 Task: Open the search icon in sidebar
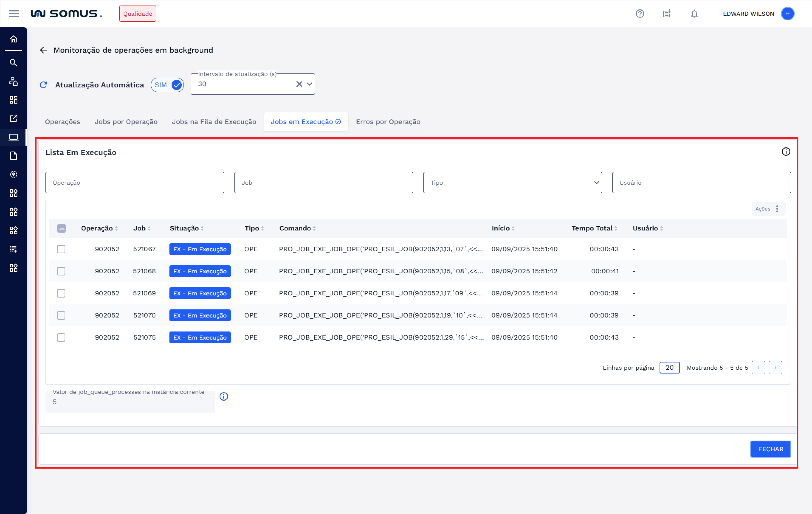pyautogui.click(x=14, y=63)
